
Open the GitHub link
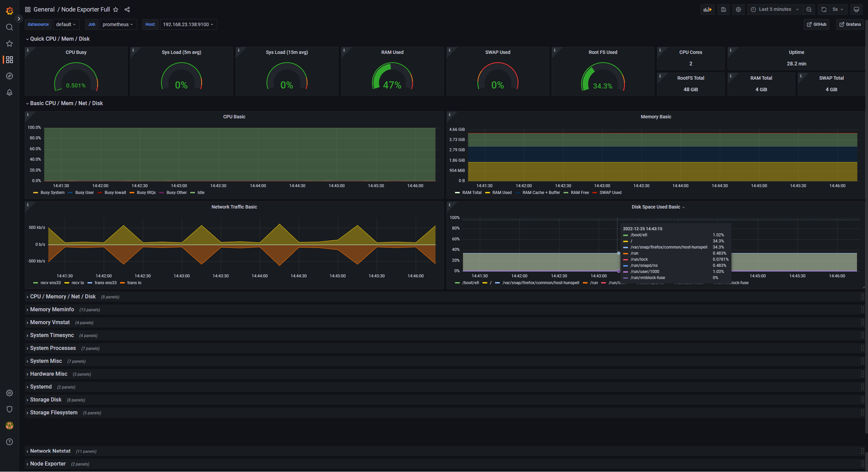pyautogui.click(x=816, y=24)
